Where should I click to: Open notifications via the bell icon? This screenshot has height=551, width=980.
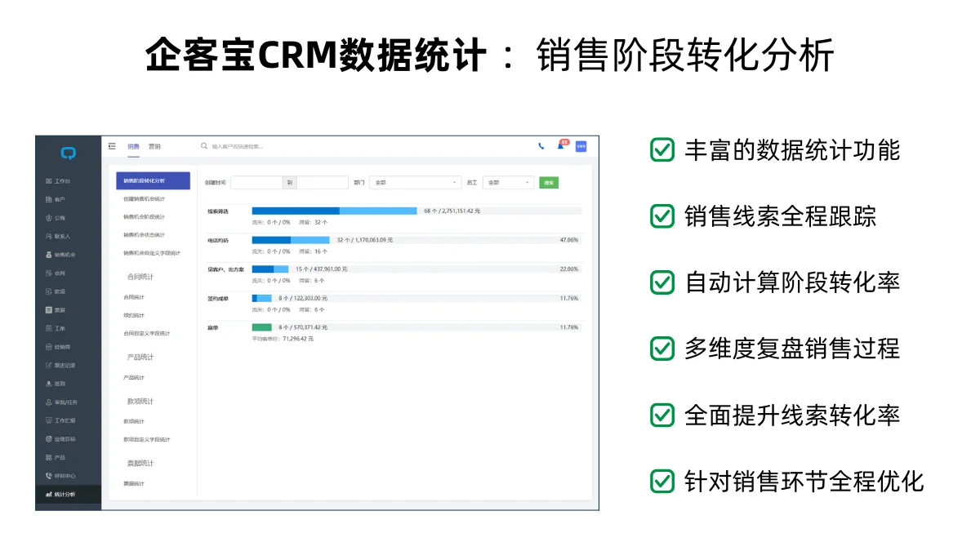[x=561, y=145]
